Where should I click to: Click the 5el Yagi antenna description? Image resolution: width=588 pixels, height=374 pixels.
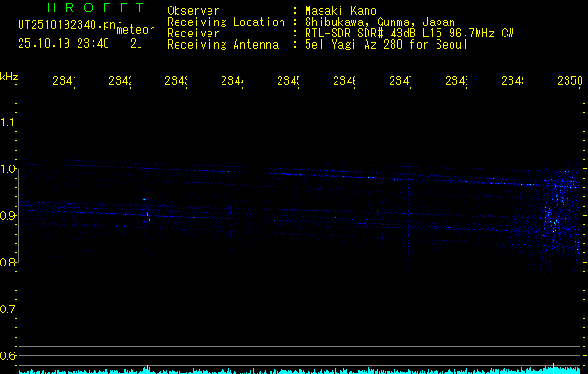(384, 44)
